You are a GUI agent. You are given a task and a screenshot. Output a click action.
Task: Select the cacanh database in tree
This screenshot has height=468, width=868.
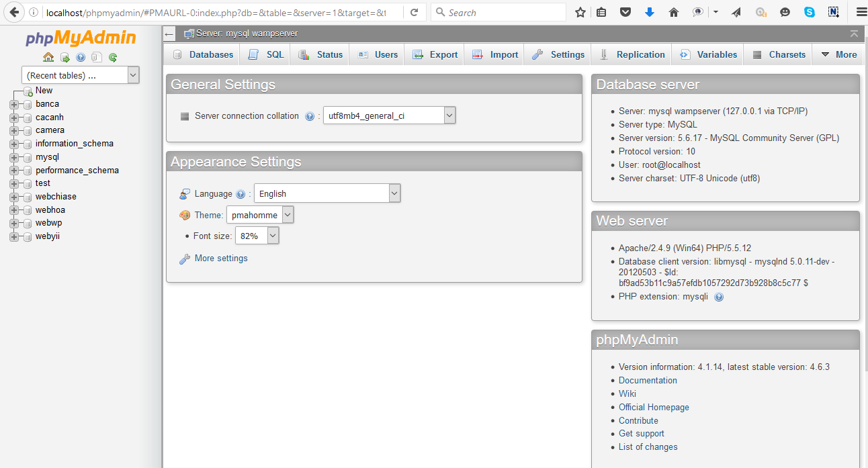coord(50,118)
